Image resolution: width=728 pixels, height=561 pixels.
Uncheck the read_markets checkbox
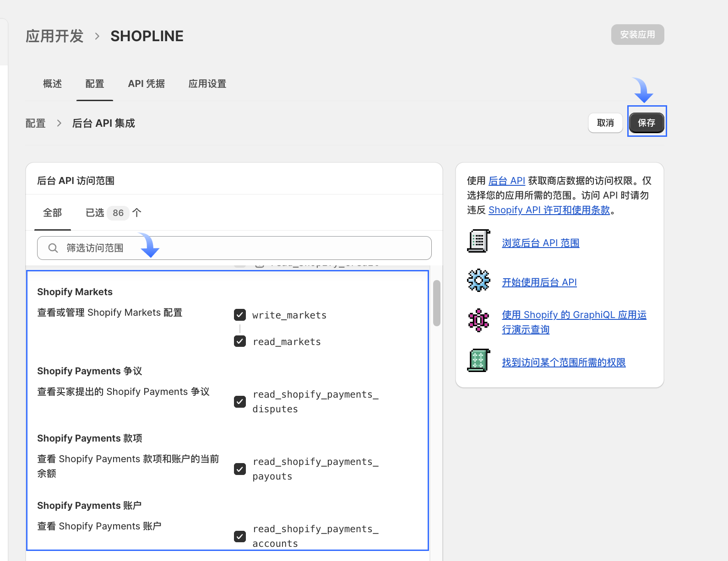tap(240, 341)
